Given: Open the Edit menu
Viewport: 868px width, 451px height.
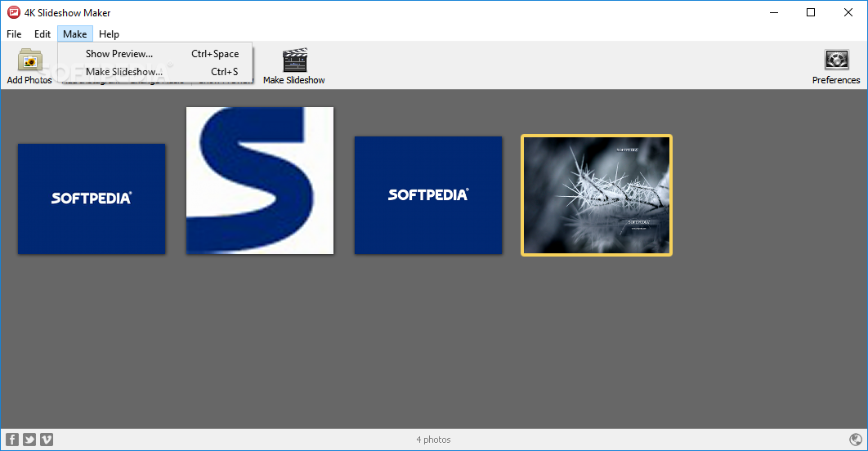Looking at the screenshot, I should [x=42, y=33].
